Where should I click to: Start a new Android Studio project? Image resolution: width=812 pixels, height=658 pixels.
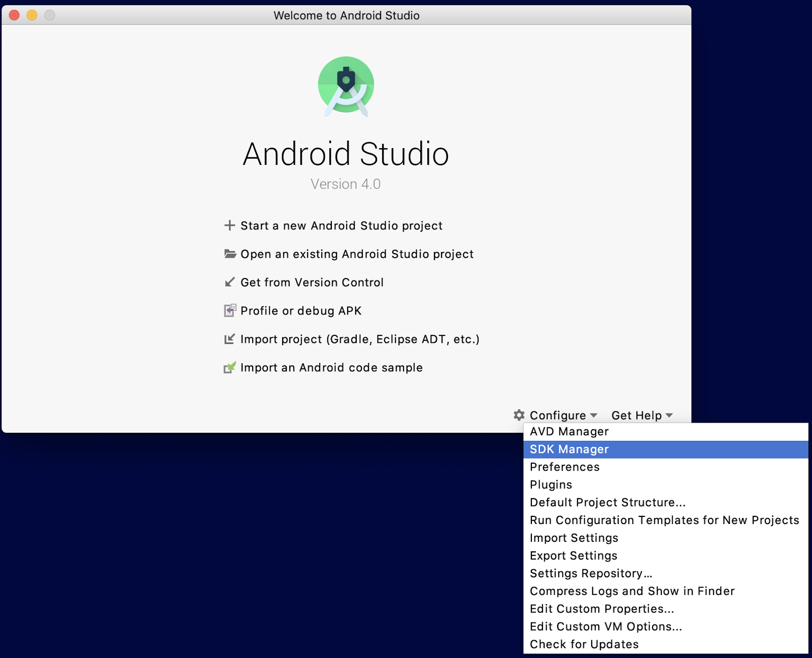coord(341,226)
